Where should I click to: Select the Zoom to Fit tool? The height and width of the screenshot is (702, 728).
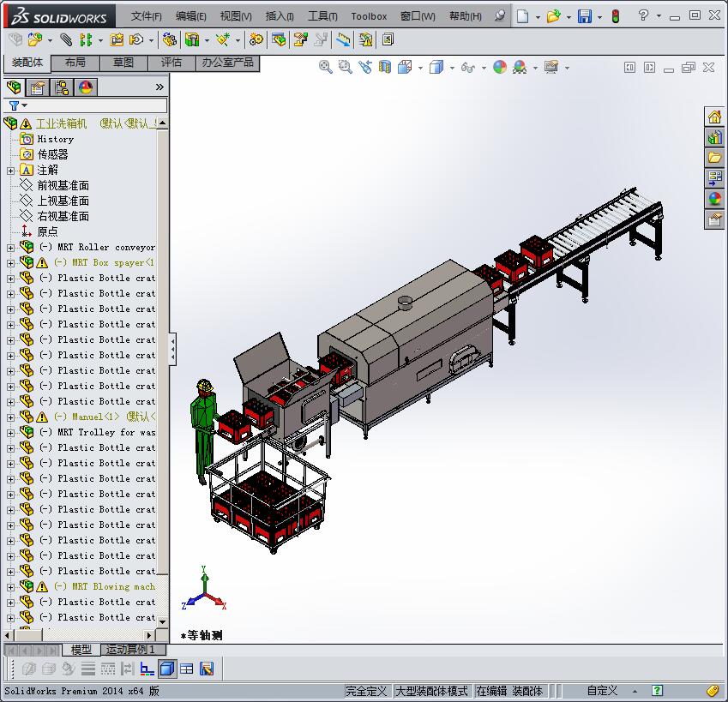coord(327,68)
